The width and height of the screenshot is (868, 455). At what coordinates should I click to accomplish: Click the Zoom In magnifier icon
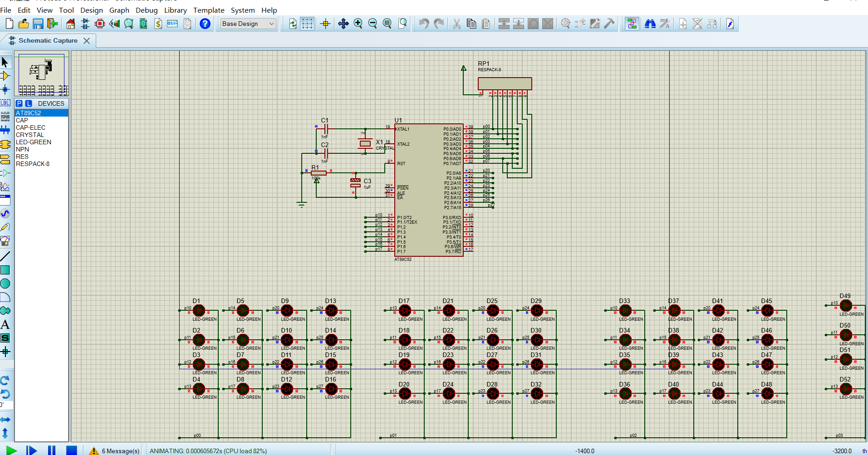(358, 24)
